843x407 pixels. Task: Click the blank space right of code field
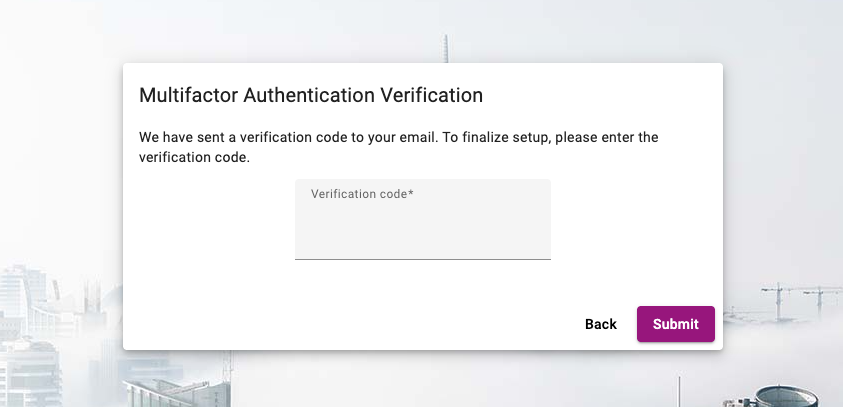click(x=630, y=220)
